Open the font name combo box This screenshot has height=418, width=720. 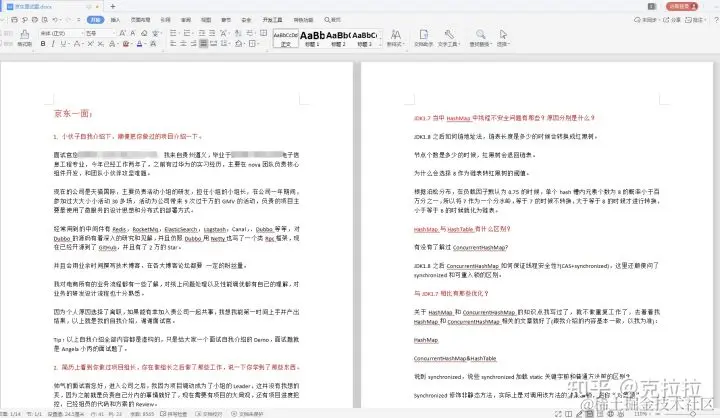click(61, 33)
